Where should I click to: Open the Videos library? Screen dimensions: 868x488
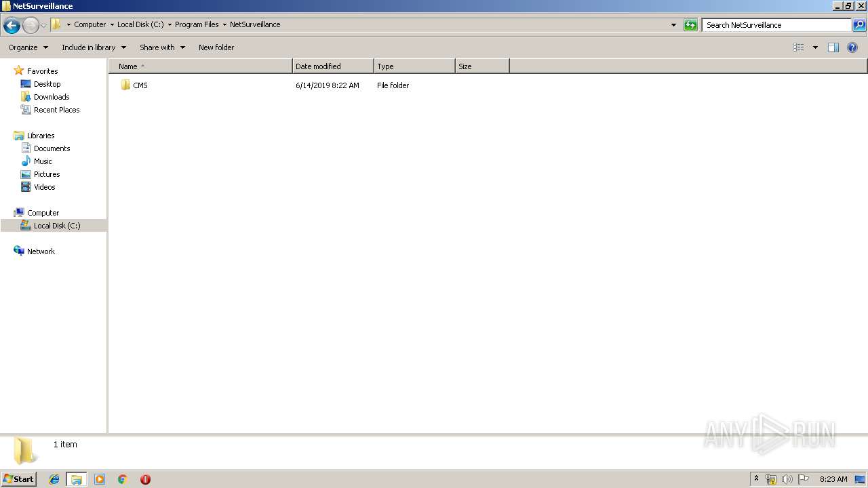click(x=38, y=187)
